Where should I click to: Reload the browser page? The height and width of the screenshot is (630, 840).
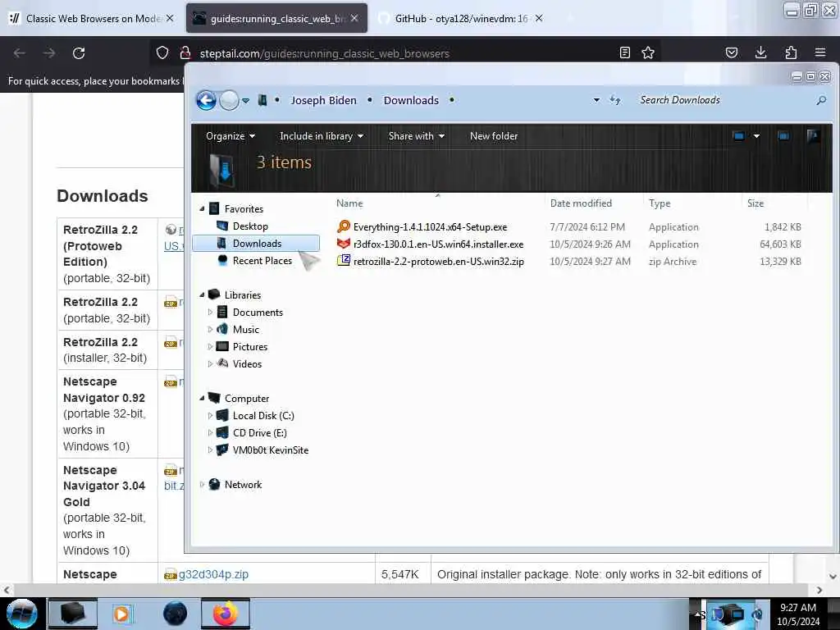tap(79, 53)
